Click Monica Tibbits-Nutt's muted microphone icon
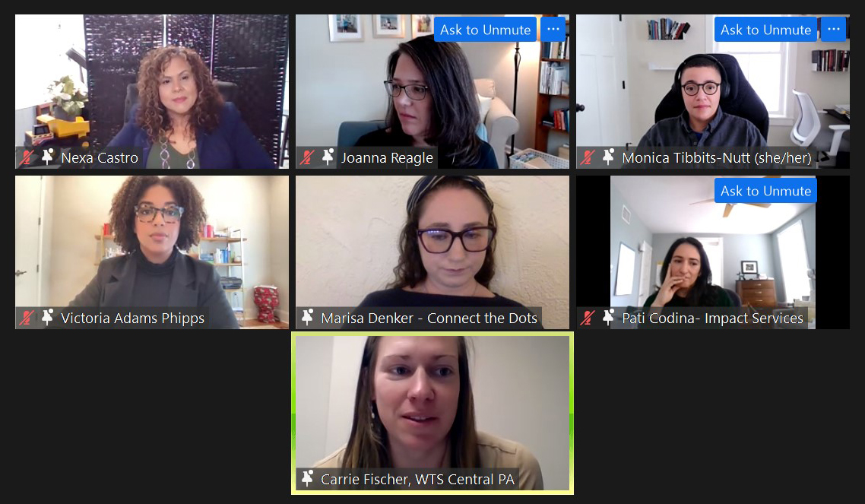The image size is (865, 504). point(588,157)
